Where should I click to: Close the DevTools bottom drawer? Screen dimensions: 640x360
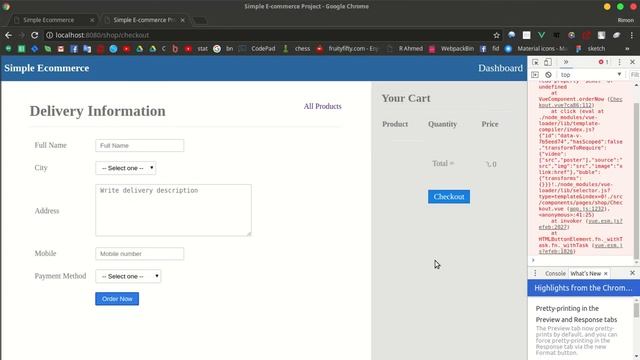click(632, 273)
